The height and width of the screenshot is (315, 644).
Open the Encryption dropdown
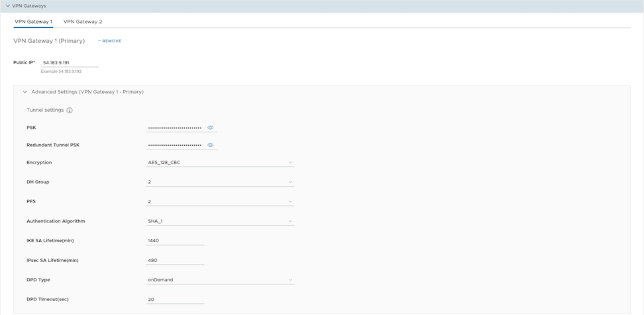click(x=219, y=163)
